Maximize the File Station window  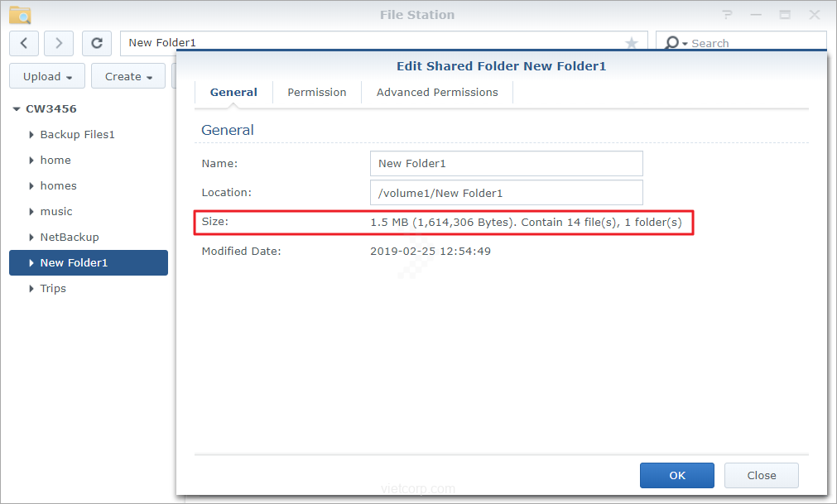pos(785,15)
